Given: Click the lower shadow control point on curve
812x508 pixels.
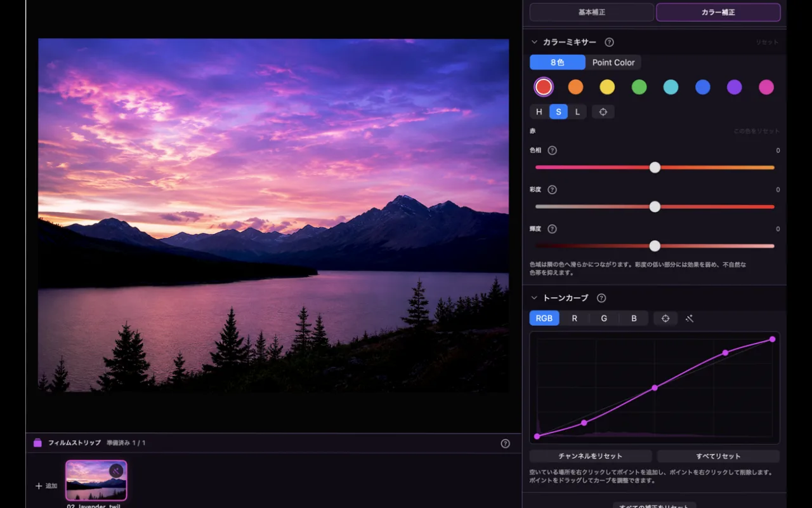Looking at the screenshot, I should point(584,422).
